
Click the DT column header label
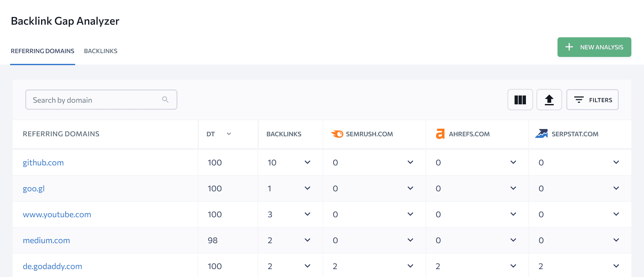point(211,134)
